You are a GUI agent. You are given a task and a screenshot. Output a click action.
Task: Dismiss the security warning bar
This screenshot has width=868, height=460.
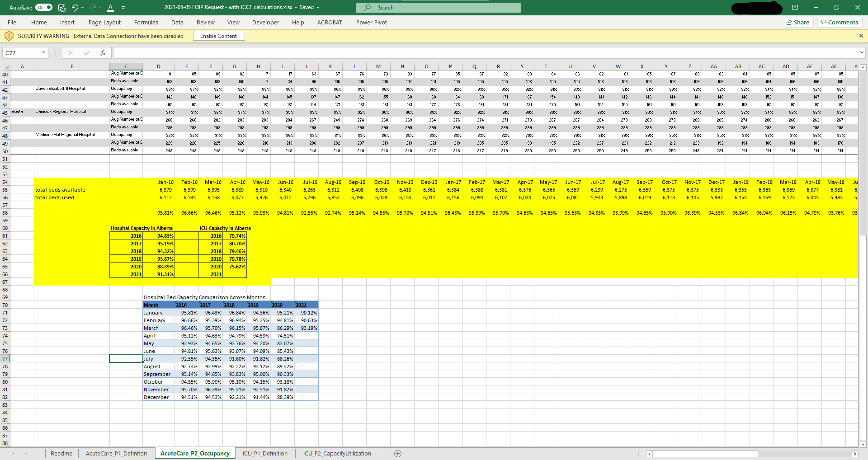(x=861, y=36)
